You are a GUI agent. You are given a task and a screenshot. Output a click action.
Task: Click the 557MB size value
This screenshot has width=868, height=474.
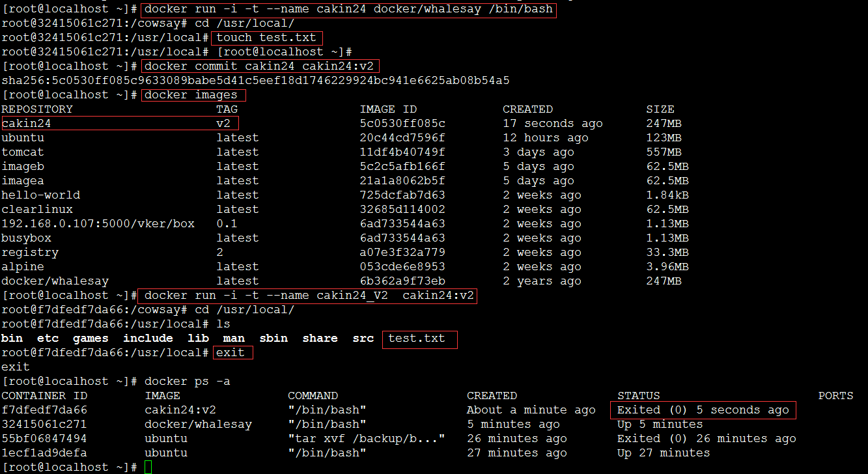tap(664, 152)
